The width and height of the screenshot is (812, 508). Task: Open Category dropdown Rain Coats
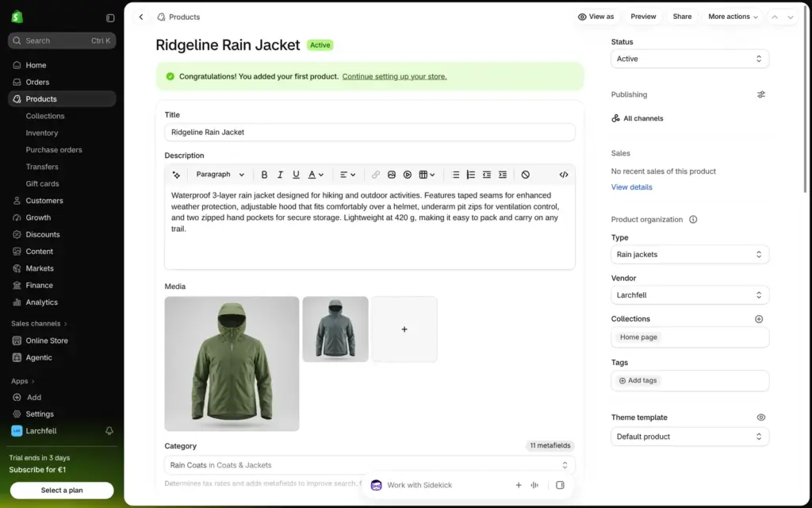[370, 465]
